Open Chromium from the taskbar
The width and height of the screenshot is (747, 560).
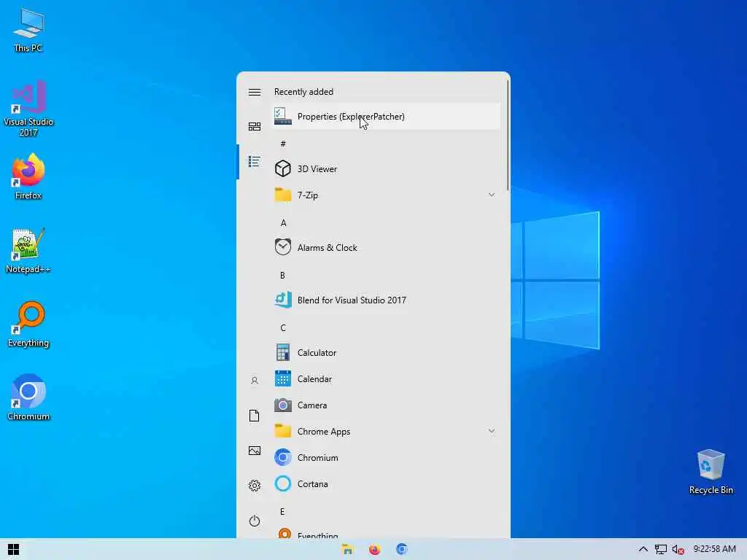coord(402,550)
